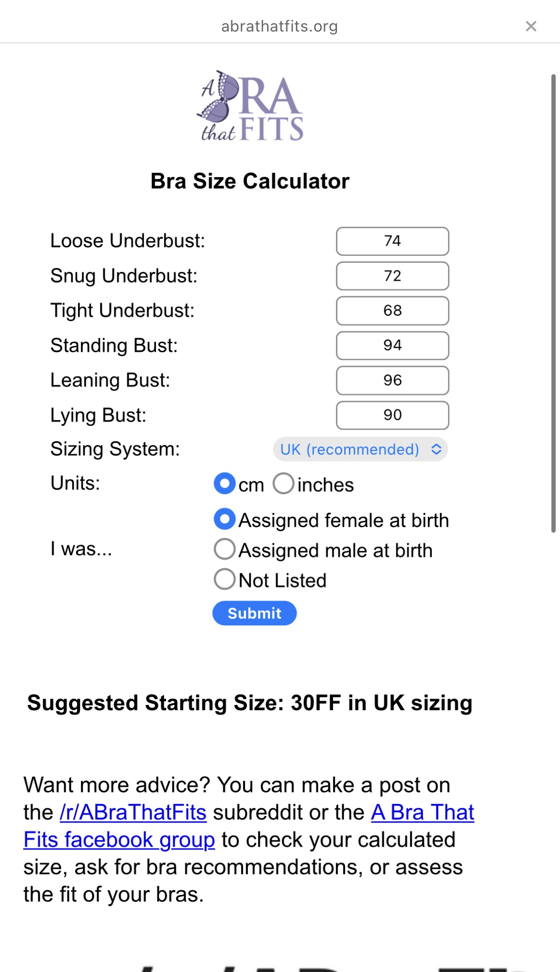
Task: Tap the abrathatfits.org address text
Action: click(x=280, y=26)
